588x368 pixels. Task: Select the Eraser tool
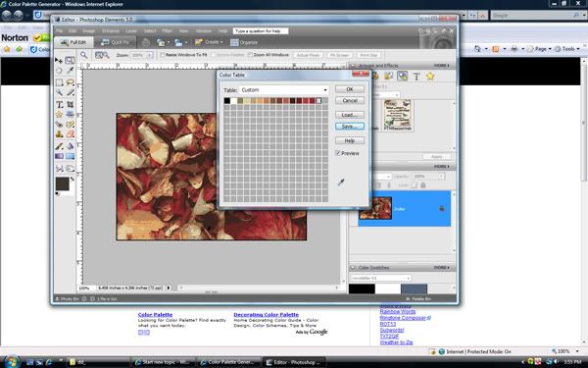click(x=71, y=134)
